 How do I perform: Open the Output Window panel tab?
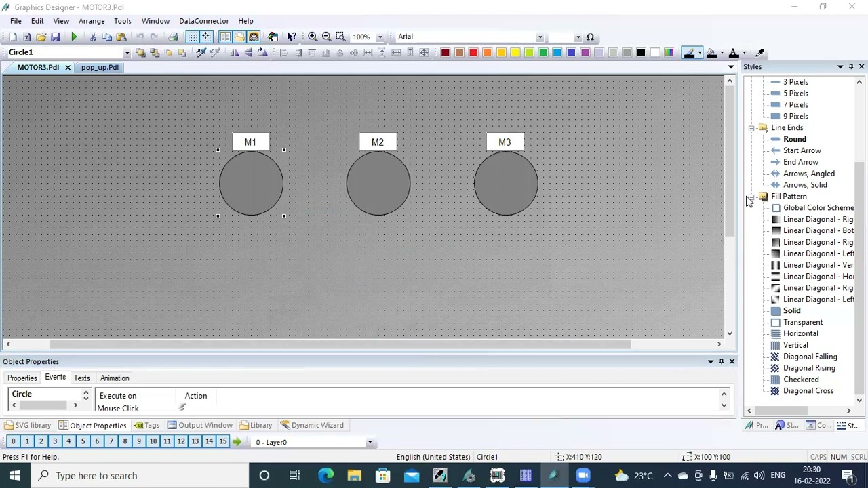200,426
